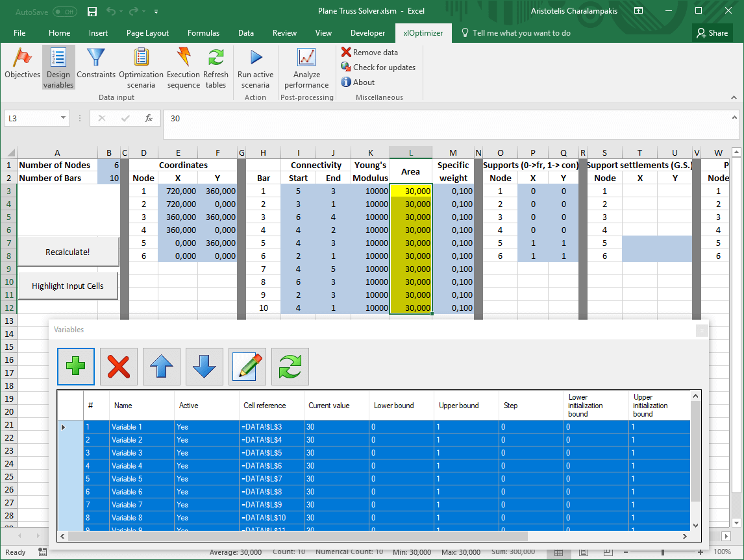Add a new variable with green plus
Viewport: 744px width, 560px height.
[x=76, y=367]
